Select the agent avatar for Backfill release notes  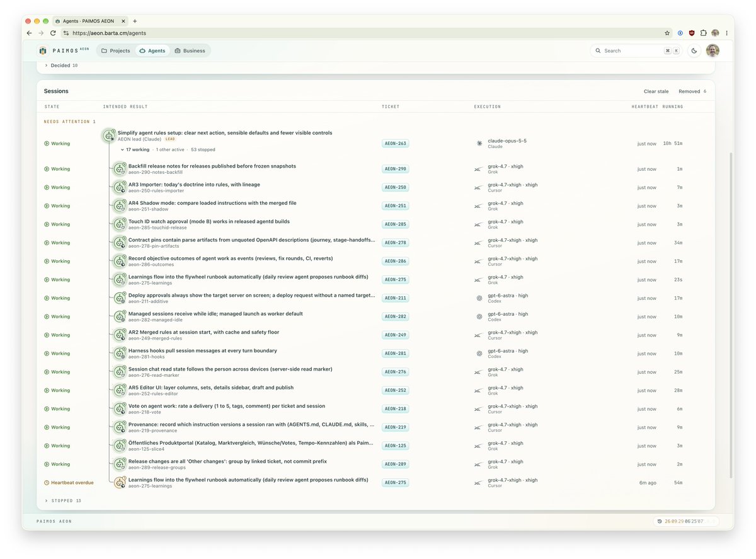point(120,169)
